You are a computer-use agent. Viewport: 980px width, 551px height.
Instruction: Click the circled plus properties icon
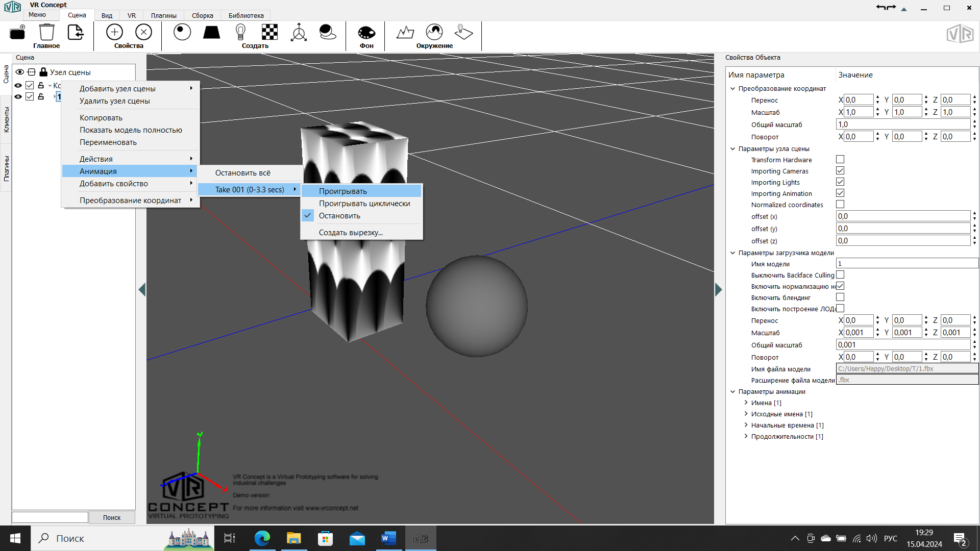(x=114, y=32)
